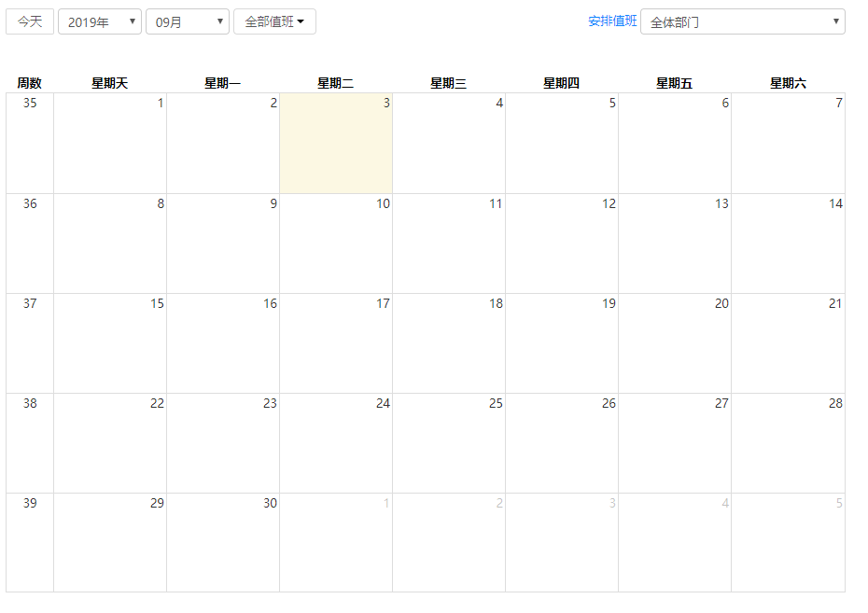Open the 全体部门 department selector

(x=742, y=21)
